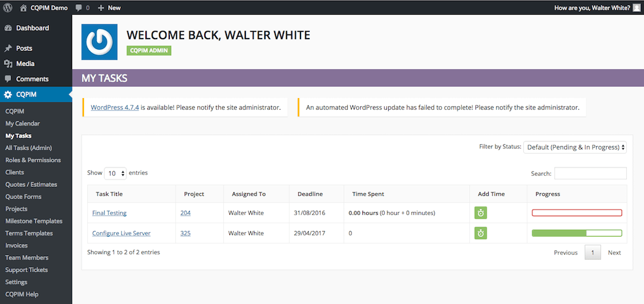Click the plus New icon in admin bar
The image size is (644, 304).
pos(101,8)
